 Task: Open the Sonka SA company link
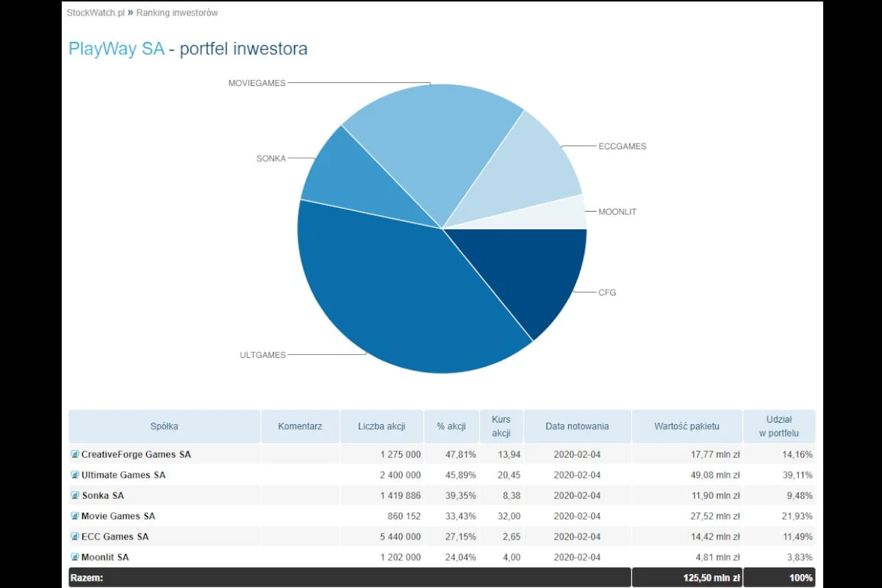click(103, 495)
